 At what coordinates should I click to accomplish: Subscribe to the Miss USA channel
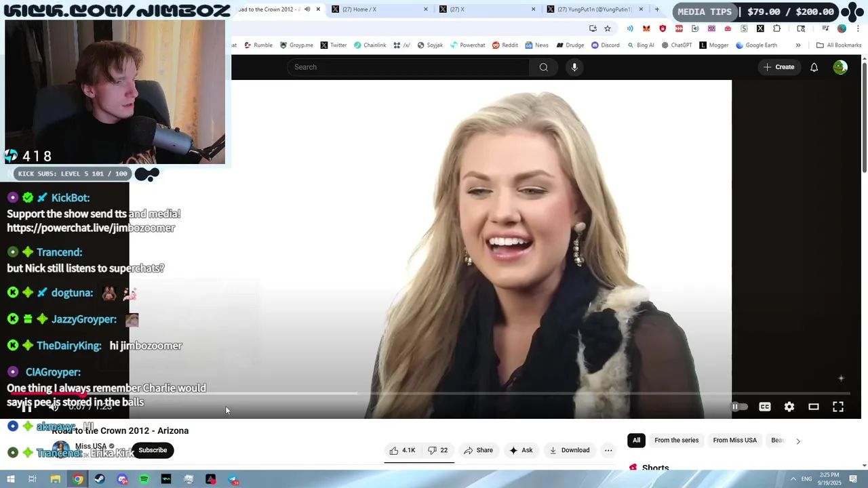click(153, 450)
